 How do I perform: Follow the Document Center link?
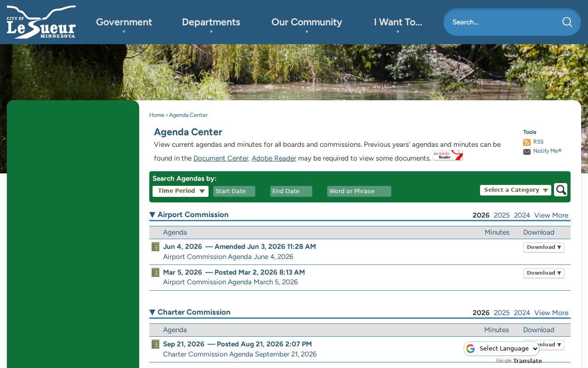[221, 158]
